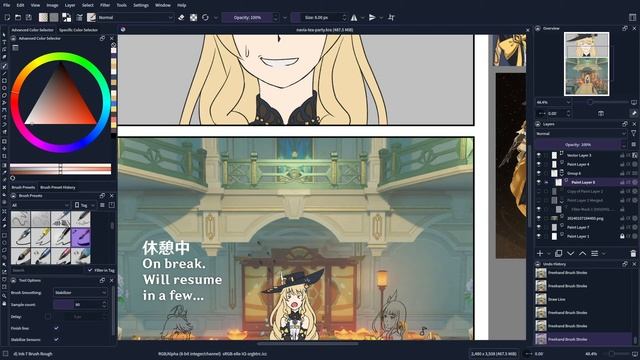Expand the Brush Smoothing Stabilizer dropdown
This screenshot has width=640, height=360.
pos(80,292)
